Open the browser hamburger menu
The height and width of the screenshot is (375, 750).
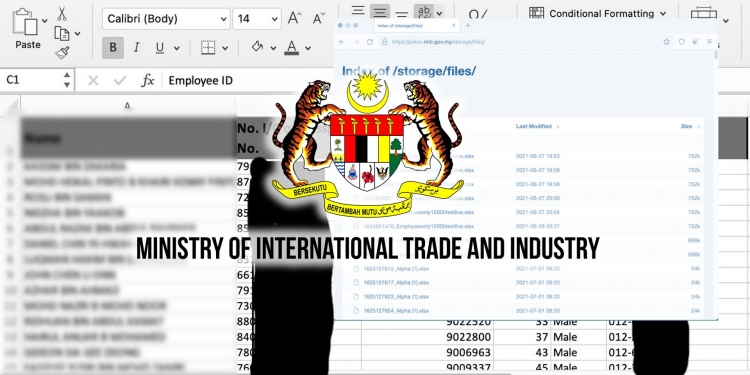pos(709,42)
